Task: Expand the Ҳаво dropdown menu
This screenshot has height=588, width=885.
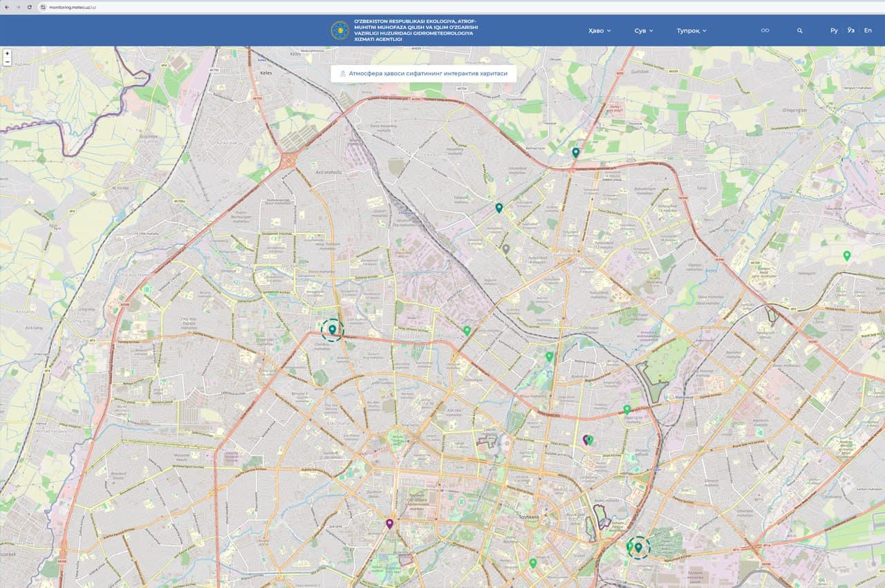Action: (x=599, y=31)
